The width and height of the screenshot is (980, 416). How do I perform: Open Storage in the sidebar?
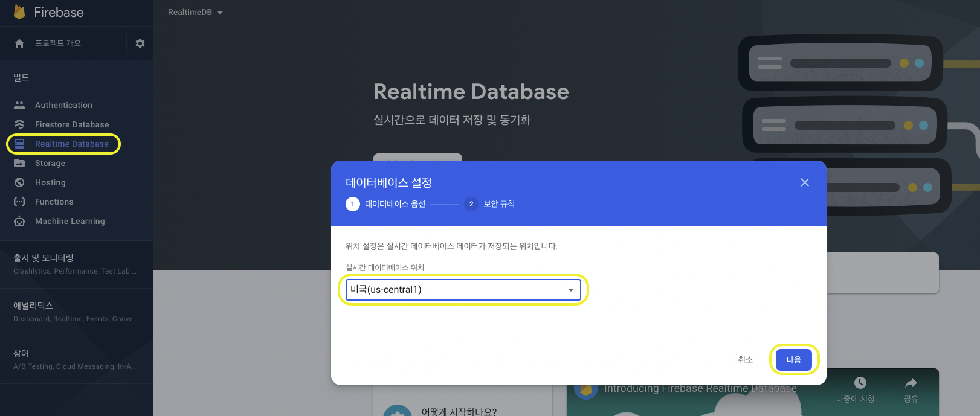pyautogui.click(x=50, y=163)
